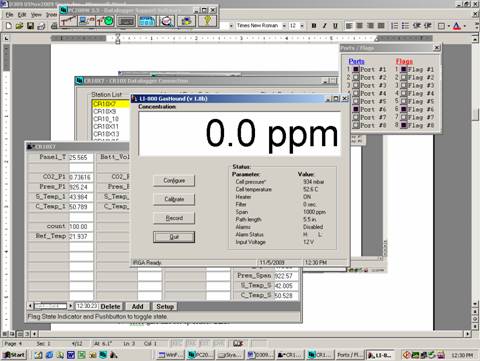Click the Add button in CR10X7 window

pos(137,306)
